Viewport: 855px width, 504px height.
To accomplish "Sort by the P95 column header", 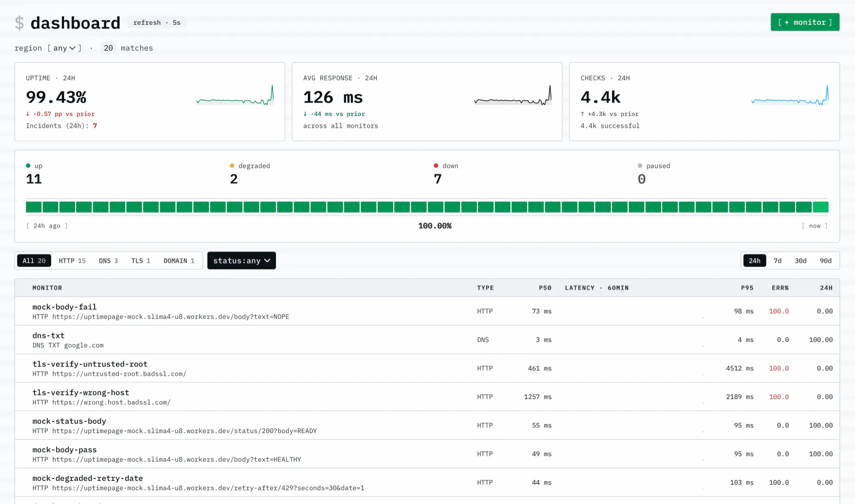I will point(747,288).
